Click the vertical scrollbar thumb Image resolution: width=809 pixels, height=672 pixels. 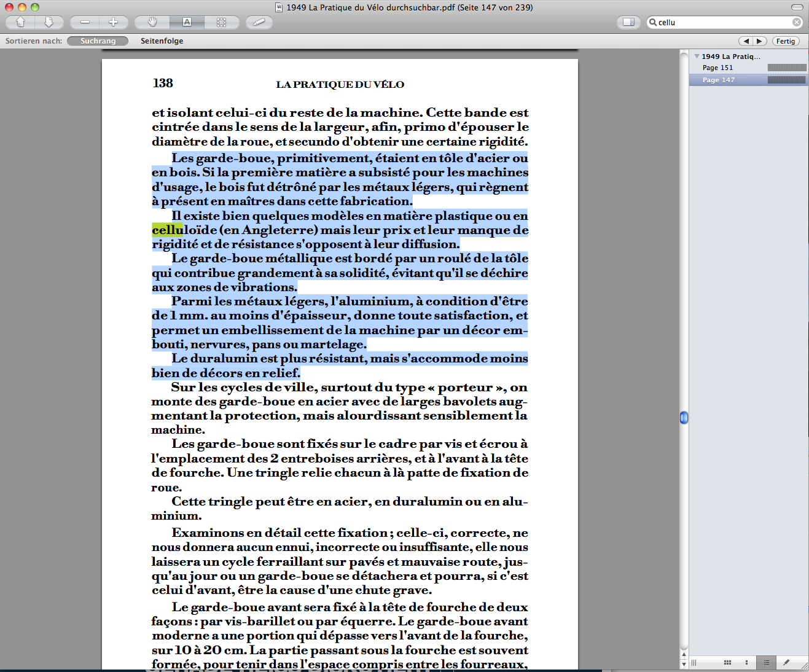click(684, 418)
